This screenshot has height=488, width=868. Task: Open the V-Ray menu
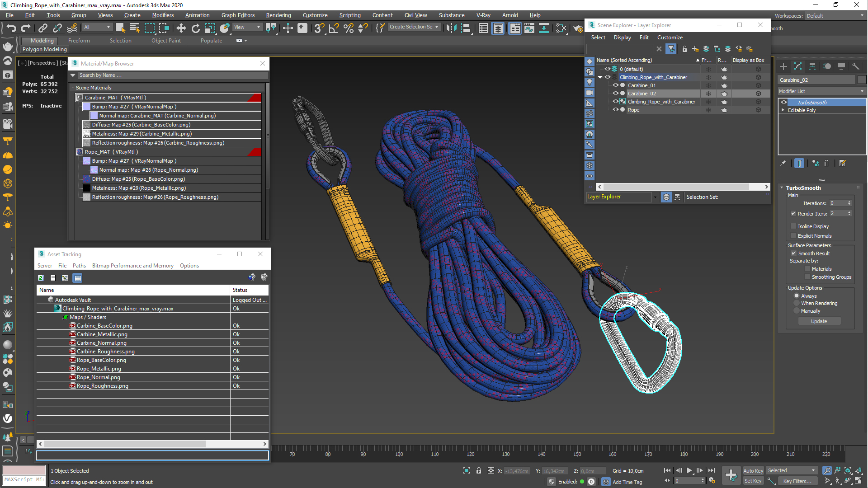point(483,15)
